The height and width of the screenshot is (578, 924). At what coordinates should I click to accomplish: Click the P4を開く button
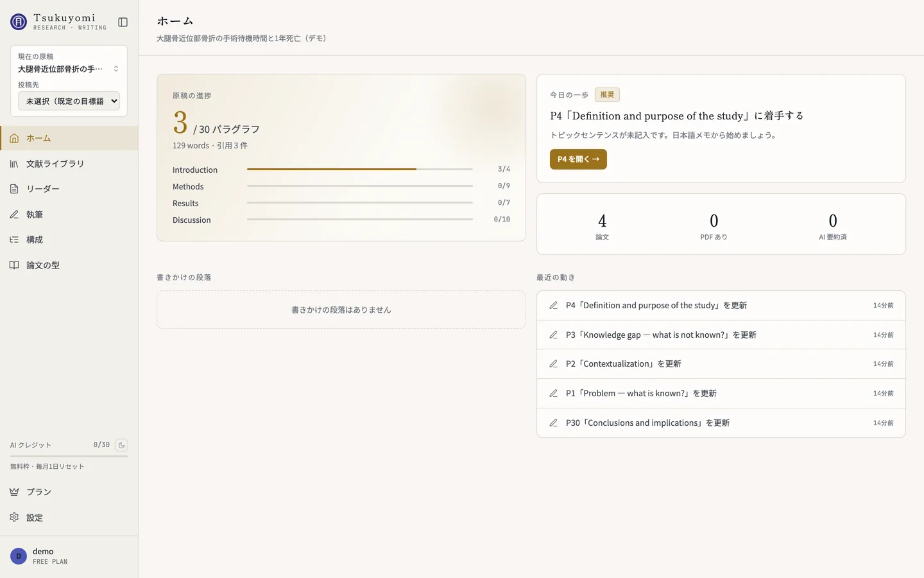[578, 159]
